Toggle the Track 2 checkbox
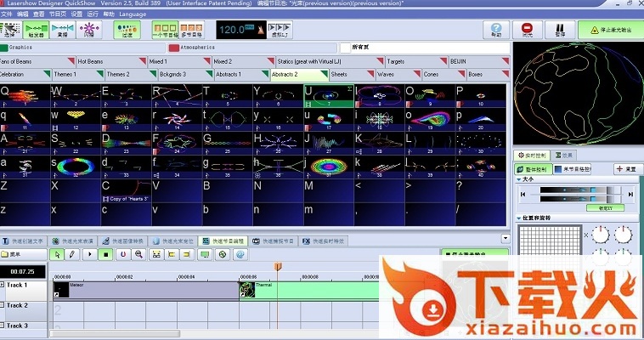Screen dimensions: 644x340 tap(3, 304)
